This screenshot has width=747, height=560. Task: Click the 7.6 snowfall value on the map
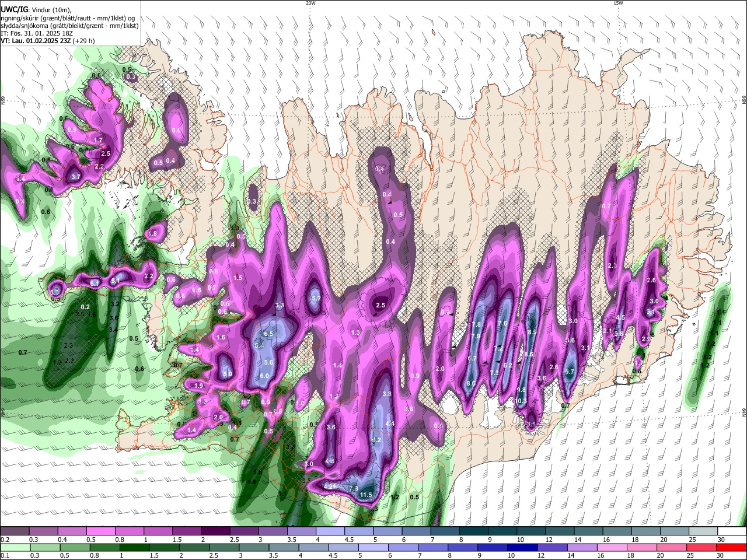[x=502, y=323]
